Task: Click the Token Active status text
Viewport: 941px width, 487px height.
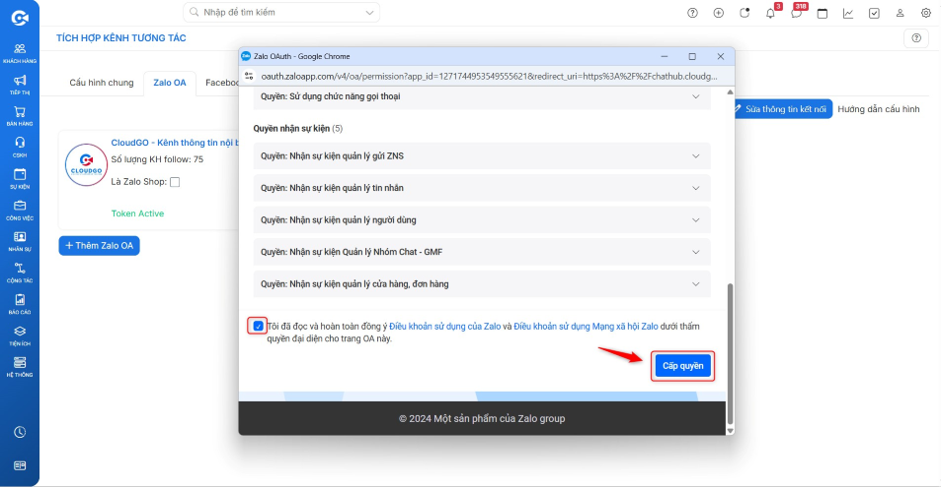Action: point(137,213)
